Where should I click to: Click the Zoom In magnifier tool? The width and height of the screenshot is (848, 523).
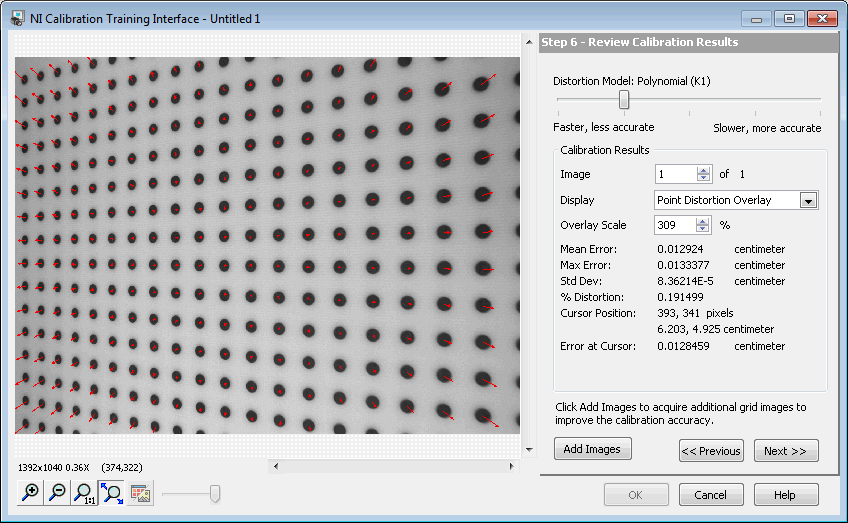point(31,493)
